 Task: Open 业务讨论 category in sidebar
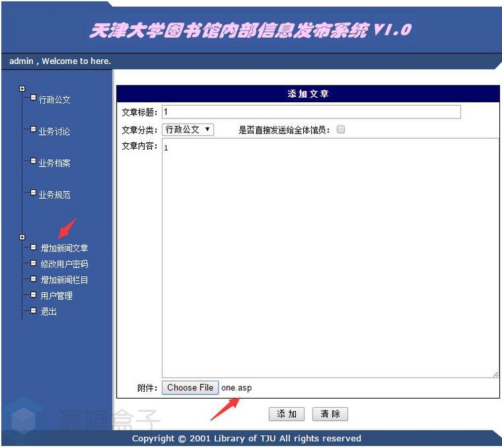[54, 132]
